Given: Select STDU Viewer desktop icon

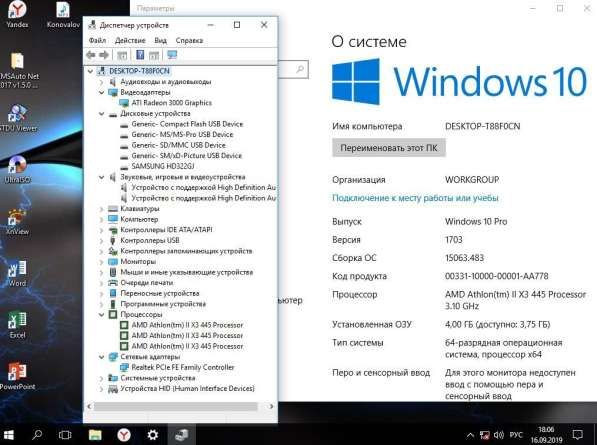Looking at the screenshot, I should coord(18,118).
